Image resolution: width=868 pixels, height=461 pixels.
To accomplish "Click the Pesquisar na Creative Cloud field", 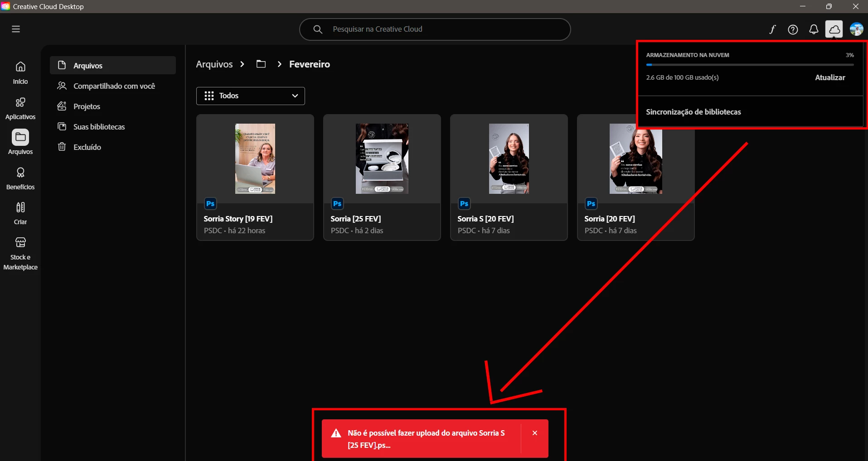I will click(435, 29).
